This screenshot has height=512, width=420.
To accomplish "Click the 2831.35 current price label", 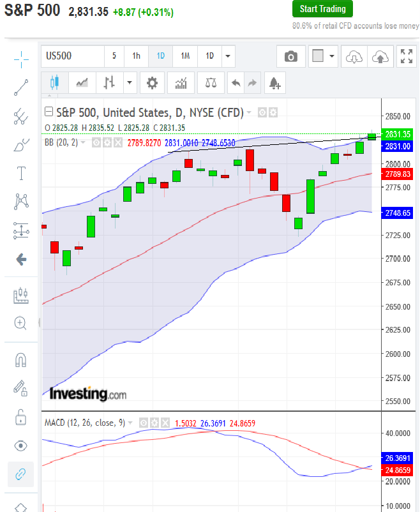I will tap(397, 134).
